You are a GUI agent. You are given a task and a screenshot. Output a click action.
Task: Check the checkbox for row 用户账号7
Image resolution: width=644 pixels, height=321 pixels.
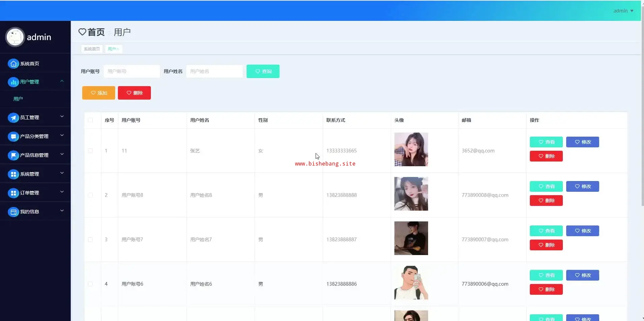coord(90,240)
